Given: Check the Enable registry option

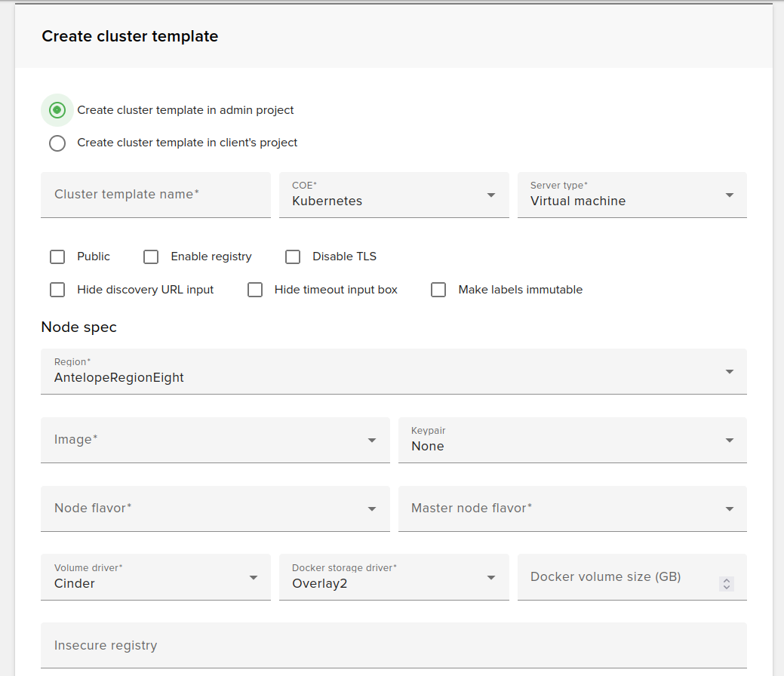Looking at the screenshot, I should tap(151, 257).
